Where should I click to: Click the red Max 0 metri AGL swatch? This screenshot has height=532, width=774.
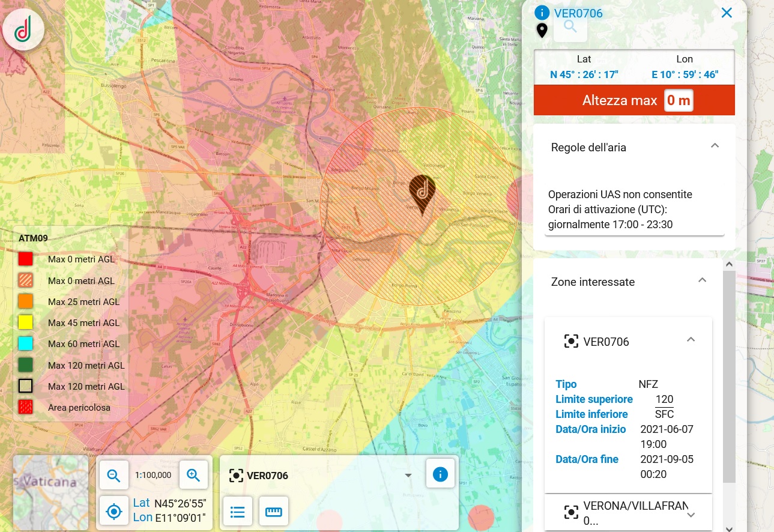(x=25, y=259)
